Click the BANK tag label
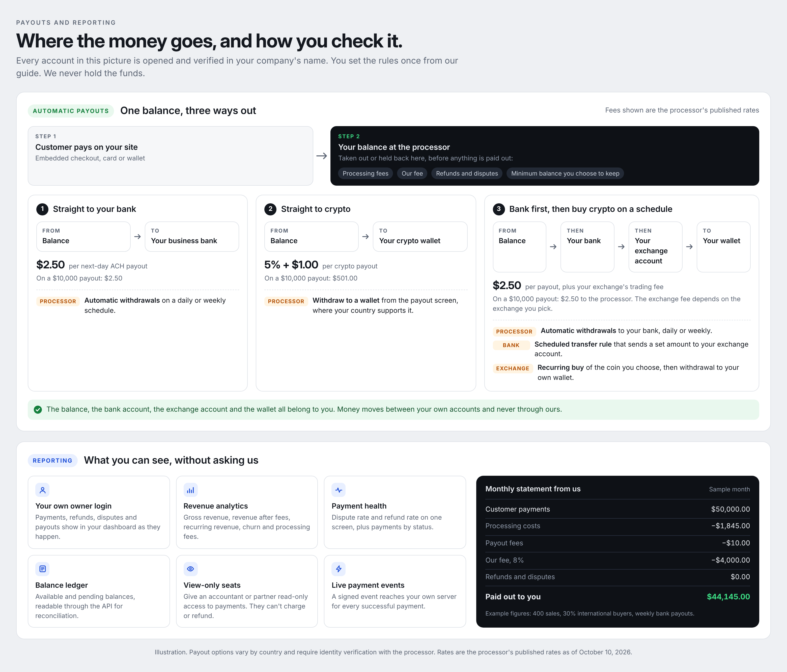Image resolution: width=787 pixels, height=672 pixels. tap(511, 345)
